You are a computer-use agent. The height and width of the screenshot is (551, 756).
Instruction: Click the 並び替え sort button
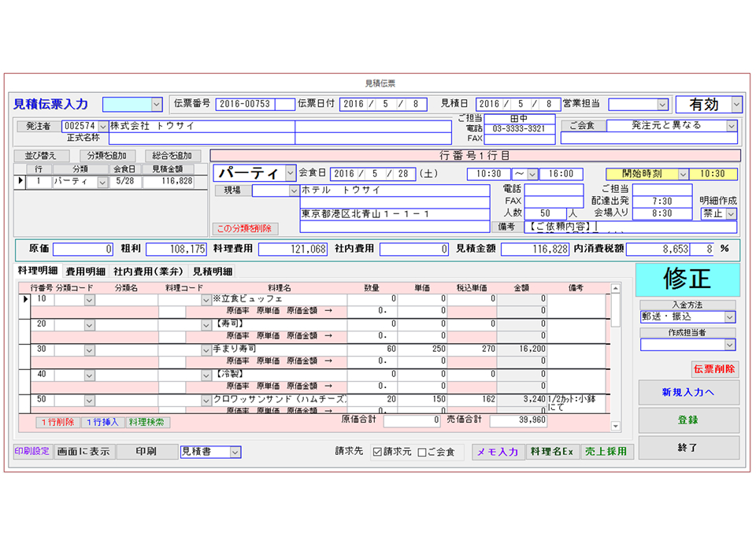[41, 156]
